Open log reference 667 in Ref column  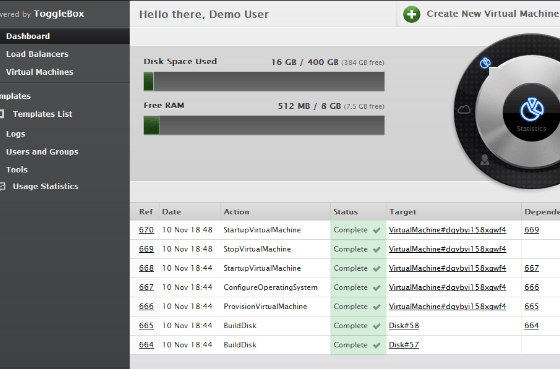click(146, 287)
